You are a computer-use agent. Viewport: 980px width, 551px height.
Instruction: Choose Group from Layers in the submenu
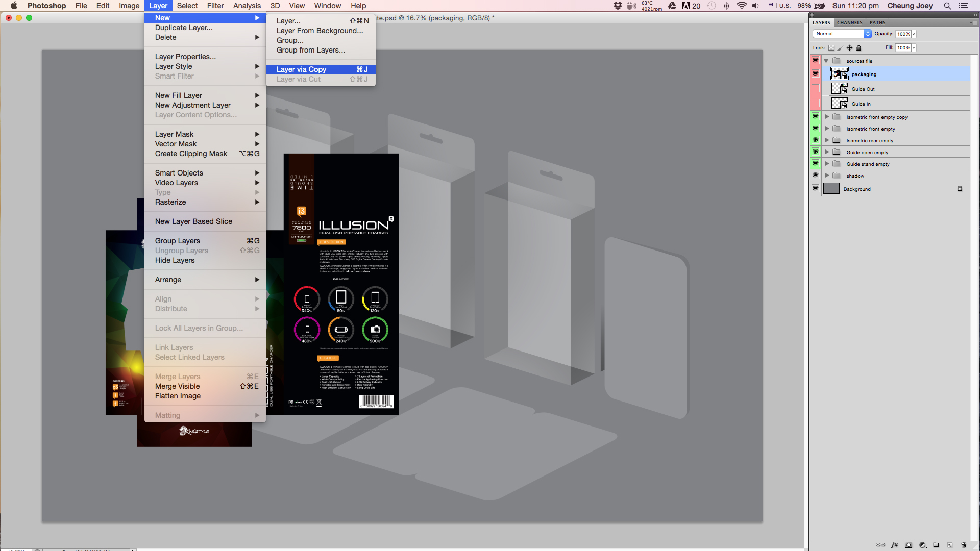[x=321, y=50]
